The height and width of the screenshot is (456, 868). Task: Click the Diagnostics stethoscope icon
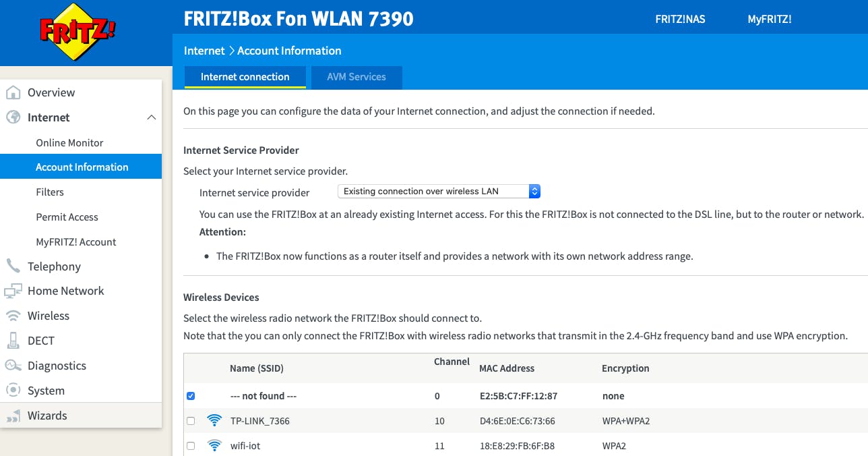[x=13, y=366]
